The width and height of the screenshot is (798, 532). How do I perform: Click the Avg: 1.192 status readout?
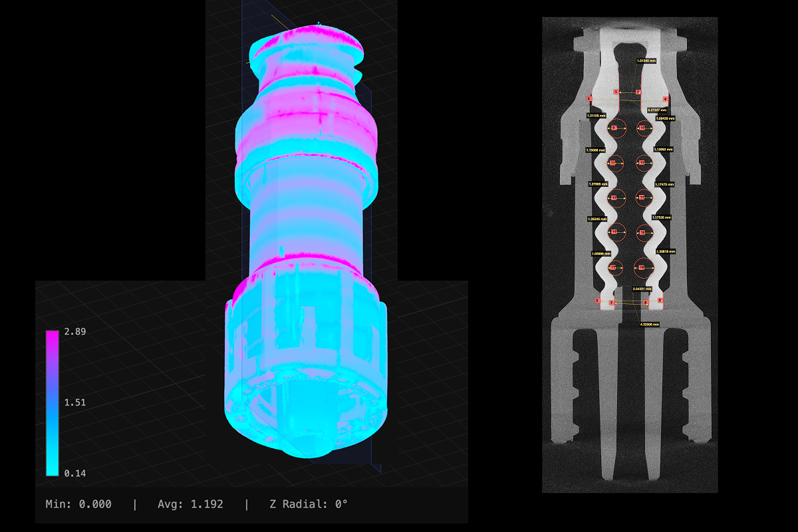(190, 504)
